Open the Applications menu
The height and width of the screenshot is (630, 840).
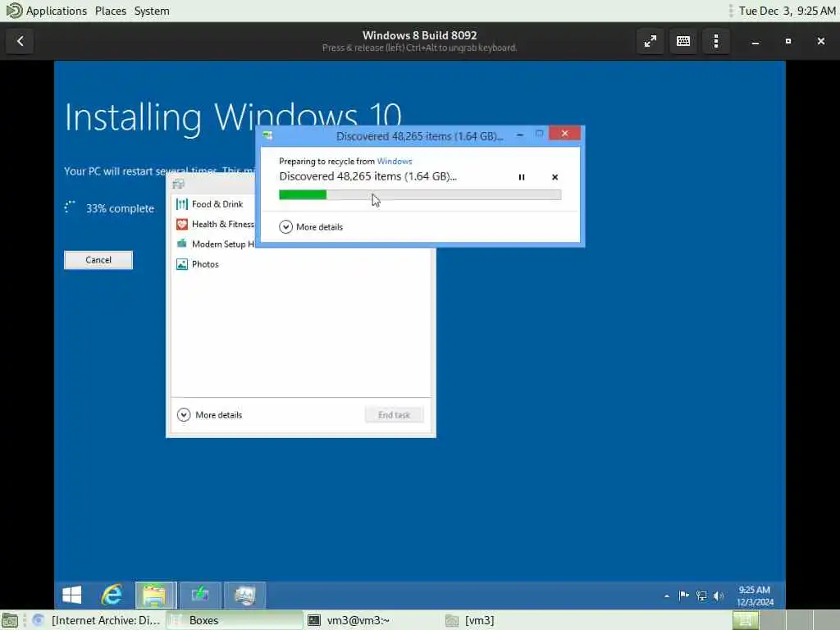click(x=57, y=11)
